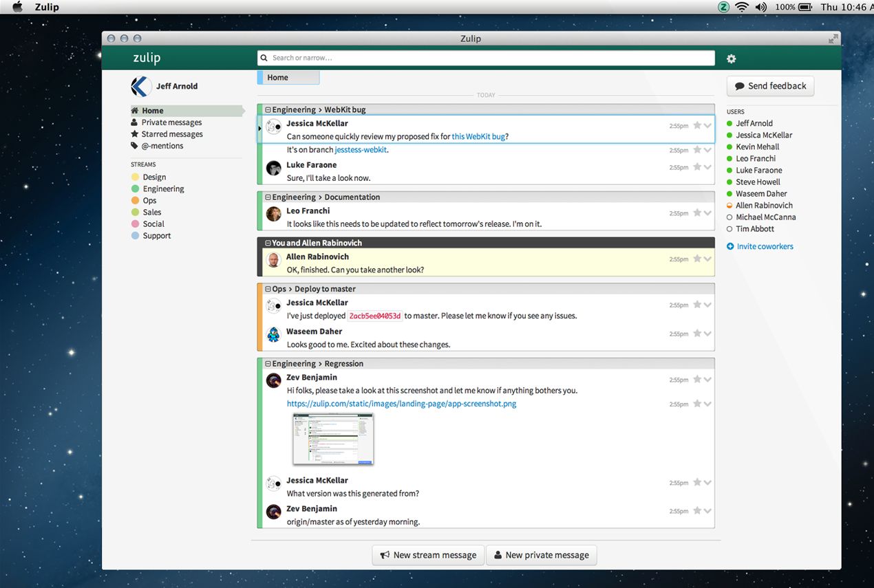Open jesstess-webkit branch link
Screen dimensions: 874x588
(361, 150)
